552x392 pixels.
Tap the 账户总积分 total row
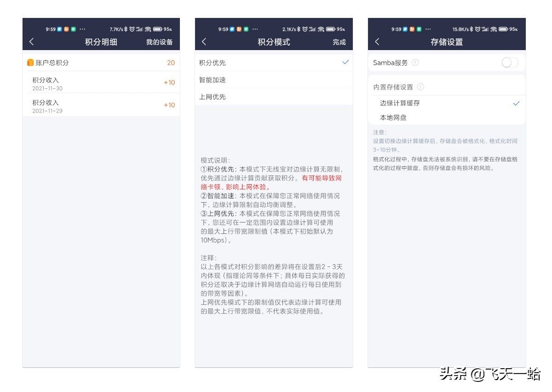click(x=101, y=63)
